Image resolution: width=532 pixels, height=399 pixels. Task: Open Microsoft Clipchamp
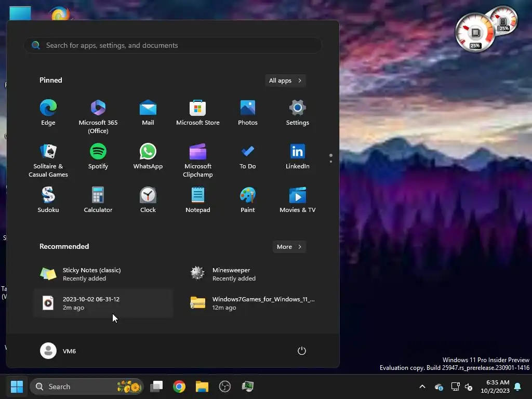coord(198,160)
